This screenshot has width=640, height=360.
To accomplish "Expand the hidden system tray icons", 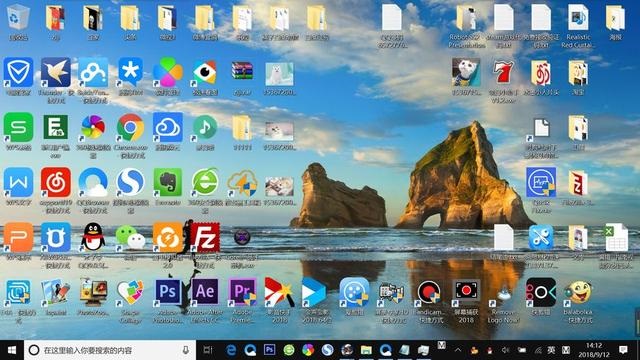I will (458, 350).
